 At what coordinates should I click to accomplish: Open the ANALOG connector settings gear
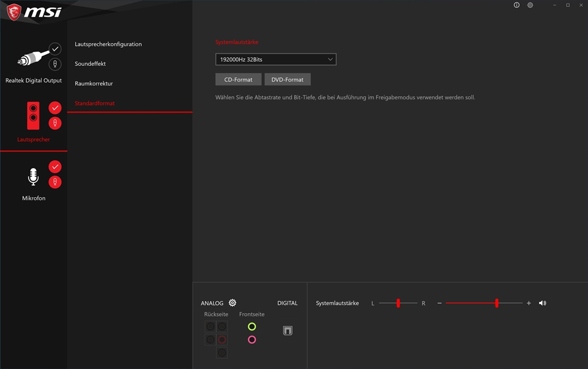pos(232,302)
